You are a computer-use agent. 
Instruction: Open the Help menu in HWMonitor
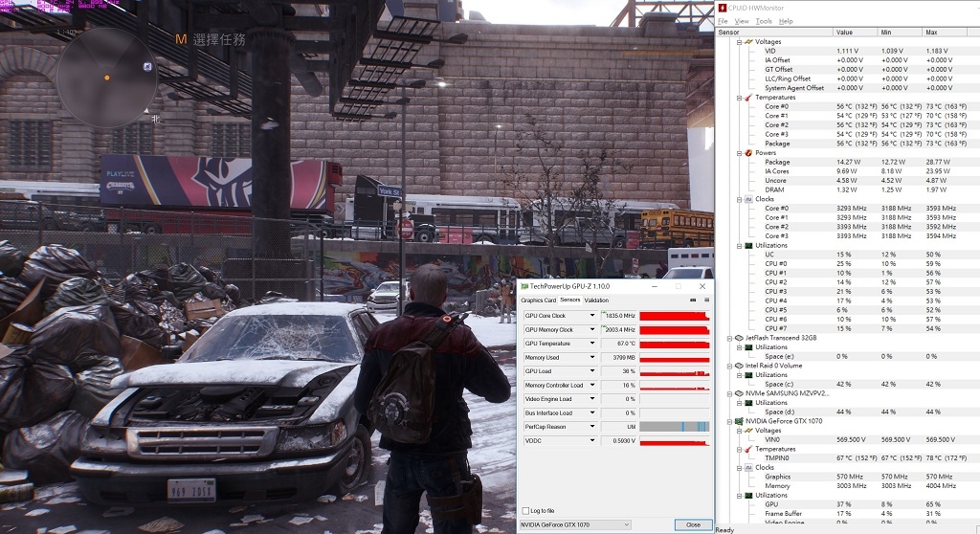786,21
